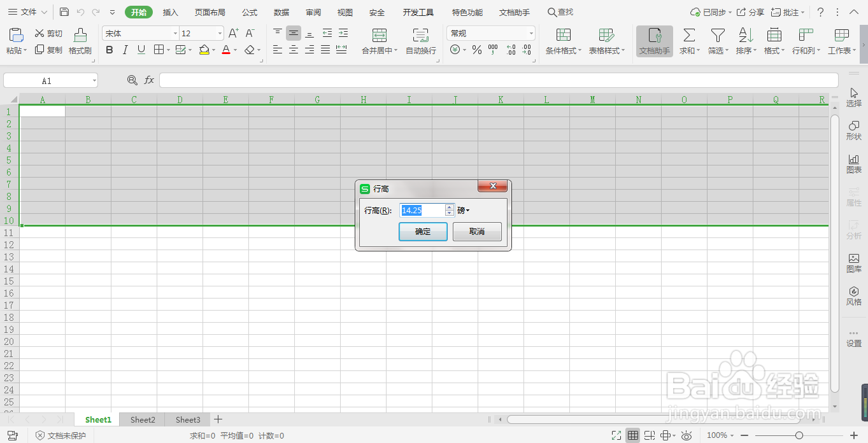Click the Paste clipboard icon
The image size is (868, 443).
17,35
